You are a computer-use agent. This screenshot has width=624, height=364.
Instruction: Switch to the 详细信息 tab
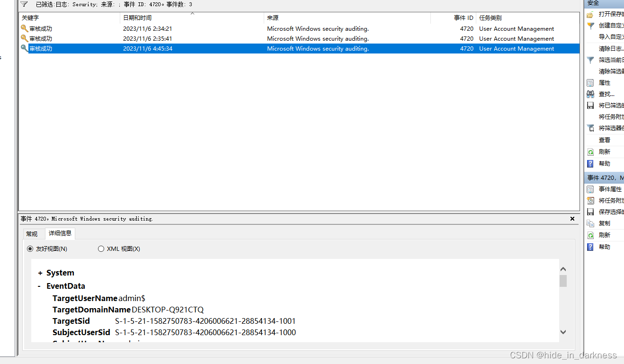point(60,233)
